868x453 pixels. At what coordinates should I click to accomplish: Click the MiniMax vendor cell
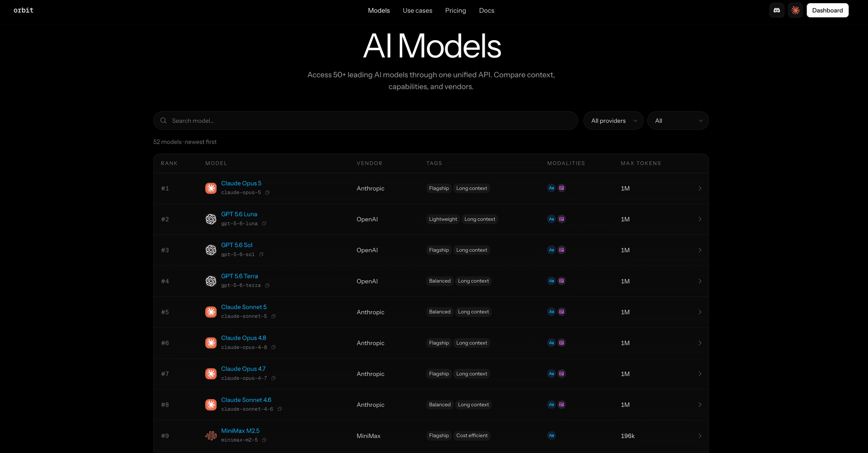[368, 436]
